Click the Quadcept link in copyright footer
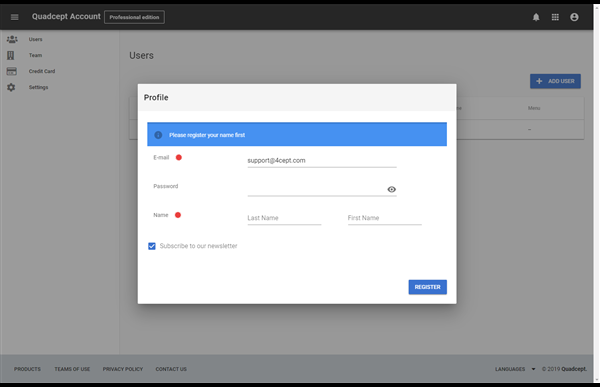The width and height of the screenshot is (600, 387). (x=574, y=369)
